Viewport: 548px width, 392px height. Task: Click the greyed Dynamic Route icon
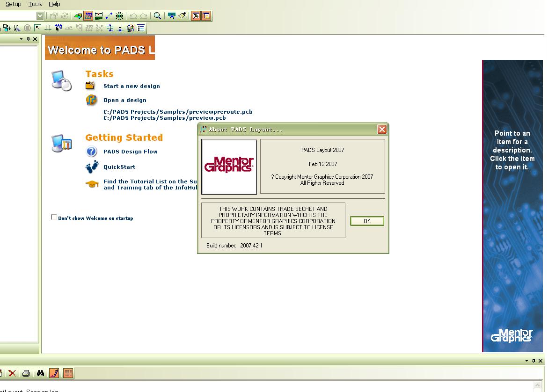(69, 28)
